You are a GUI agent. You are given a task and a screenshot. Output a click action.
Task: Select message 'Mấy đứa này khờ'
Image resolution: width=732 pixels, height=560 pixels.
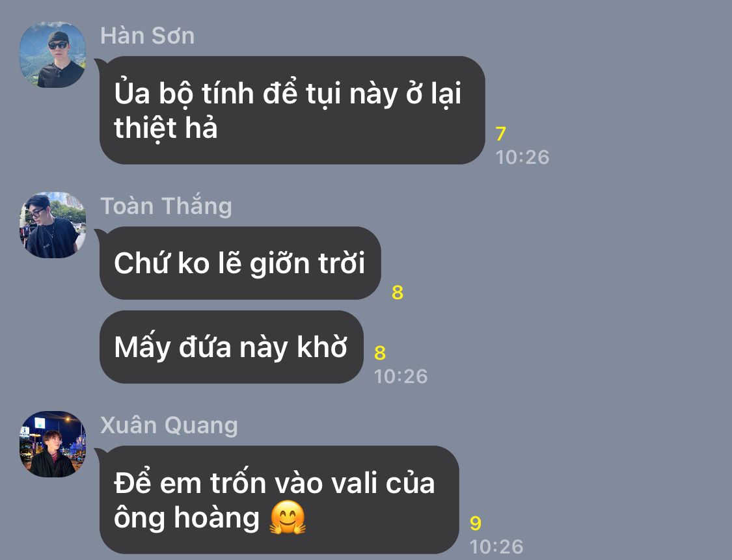tap(231, 347)
